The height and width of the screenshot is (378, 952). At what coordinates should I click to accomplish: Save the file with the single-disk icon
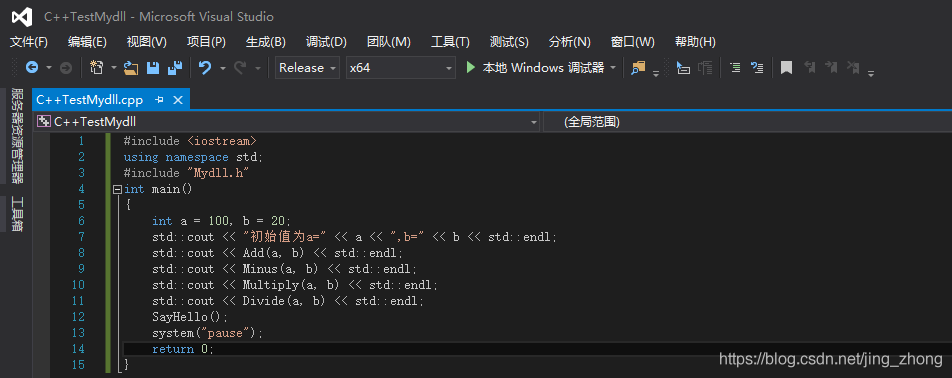153,68
